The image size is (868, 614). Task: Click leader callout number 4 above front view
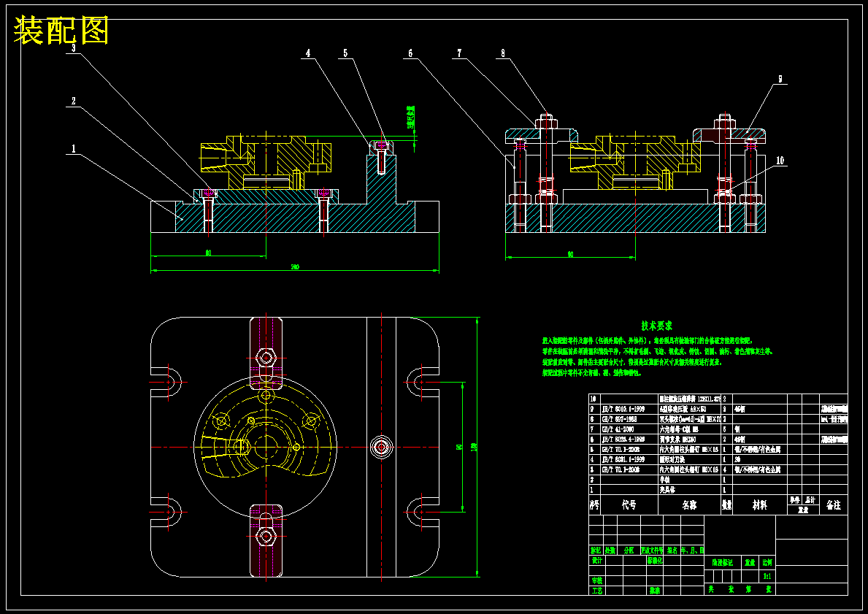[x=308, y=53]
